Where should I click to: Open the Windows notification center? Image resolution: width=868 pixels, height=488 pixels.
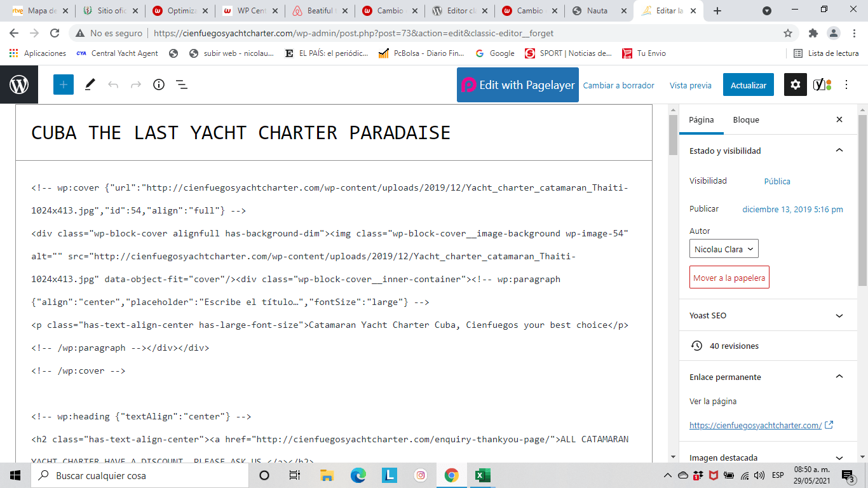[x=848, y=475]
